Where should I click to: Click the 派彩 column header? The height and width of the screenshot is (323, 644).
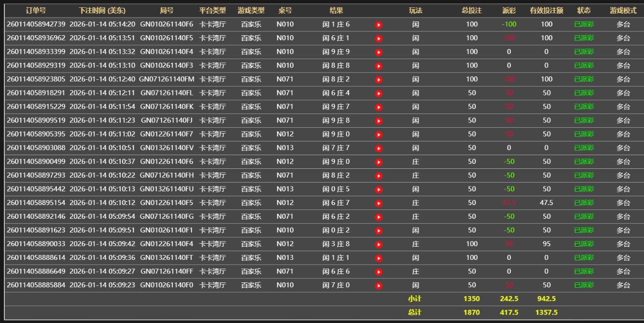[x=509, y=10]
